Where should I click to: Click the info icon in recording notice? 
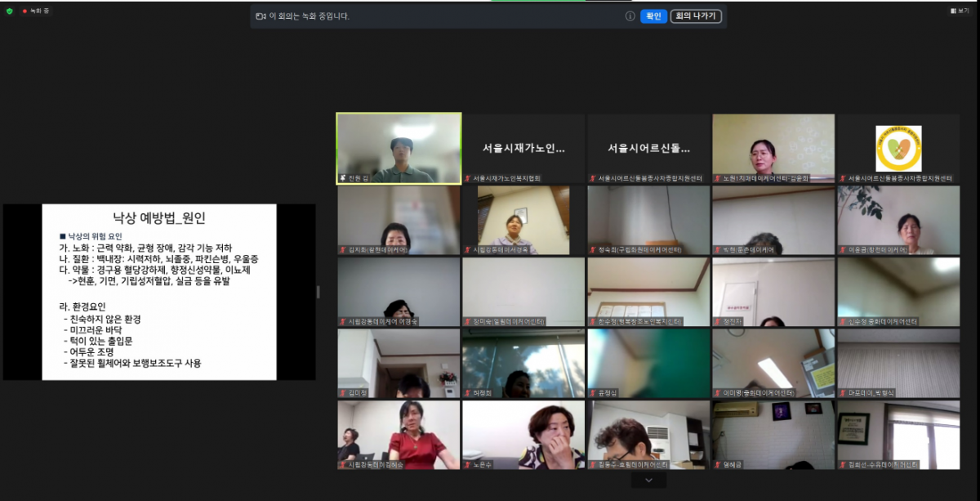(630, 16)
